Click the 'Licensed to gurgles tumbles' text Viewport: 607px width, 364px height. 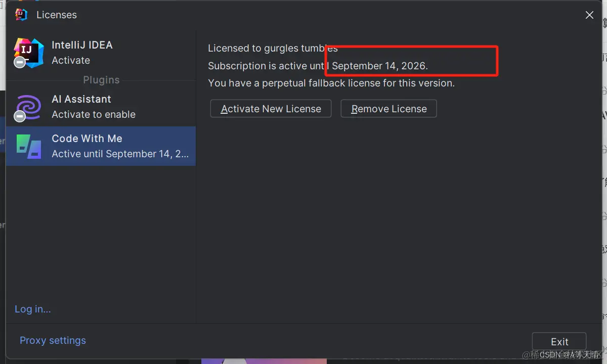273,49
